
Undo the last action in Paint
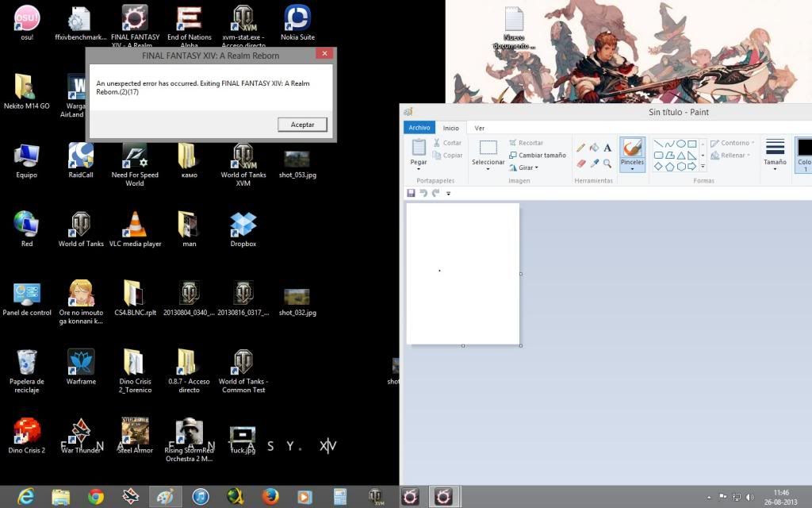pyautogui.click(x=423, y=193)
